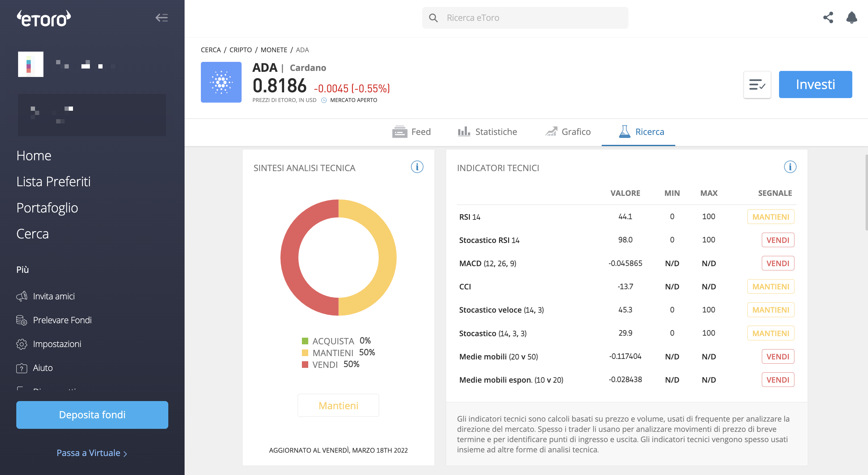Image resolution: width=868 pixels, height=475 pixels.
Task: Click MANTIENI signal for Stocastico veloce
Action: 771,310
